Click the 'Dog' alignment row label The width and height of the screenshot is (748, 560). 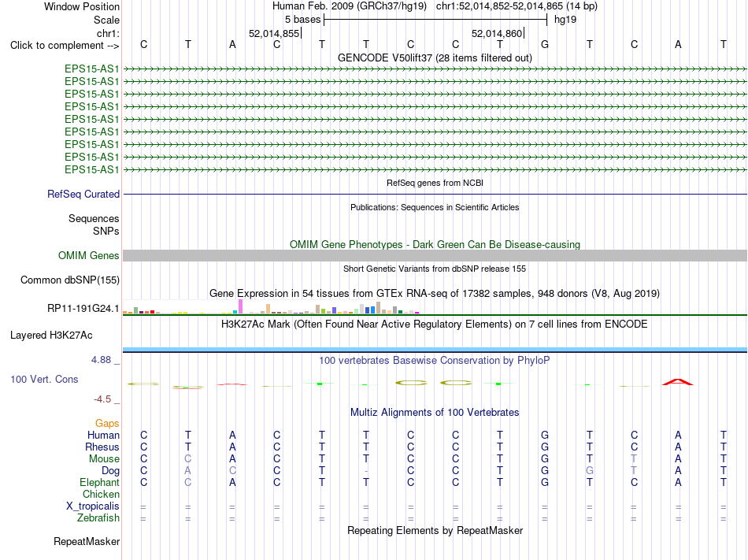[110, 471]
